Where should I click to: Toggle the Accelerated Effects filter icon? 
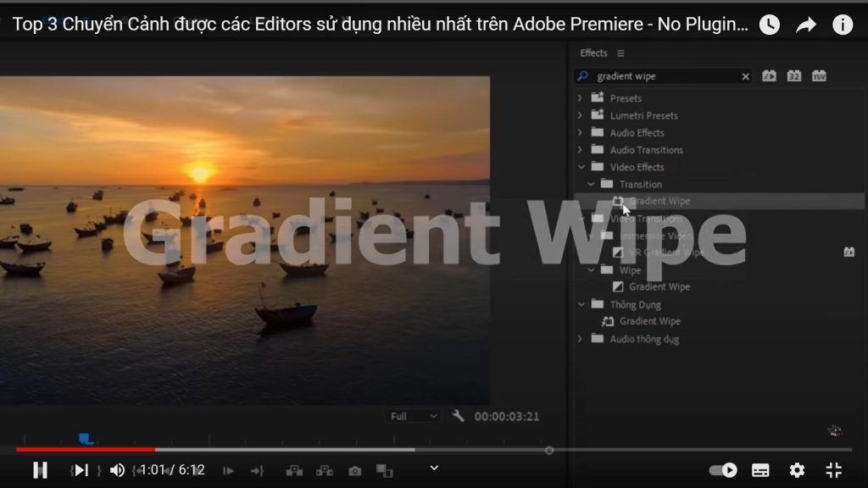pos(769,76)
